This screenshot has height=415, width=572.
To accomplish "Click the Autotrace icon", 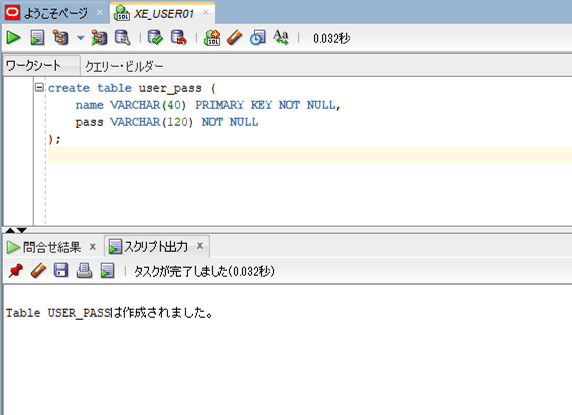I will point(99,38).
